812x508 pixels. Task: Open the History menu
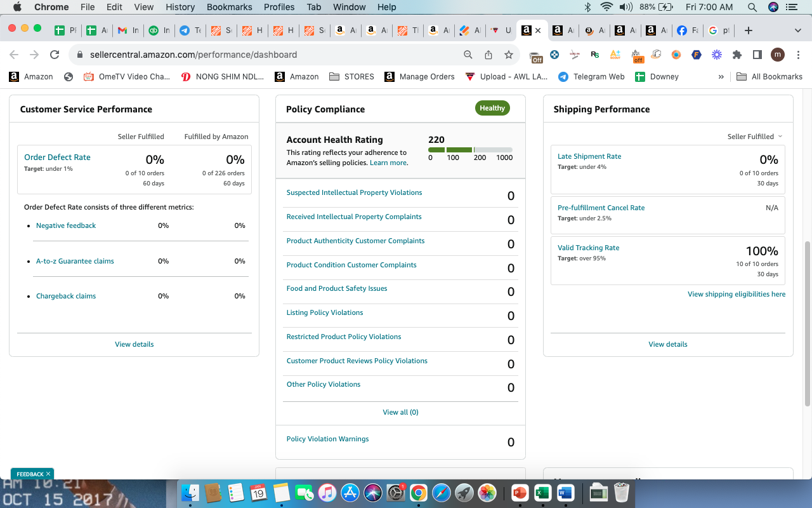[x=180, y=7]
